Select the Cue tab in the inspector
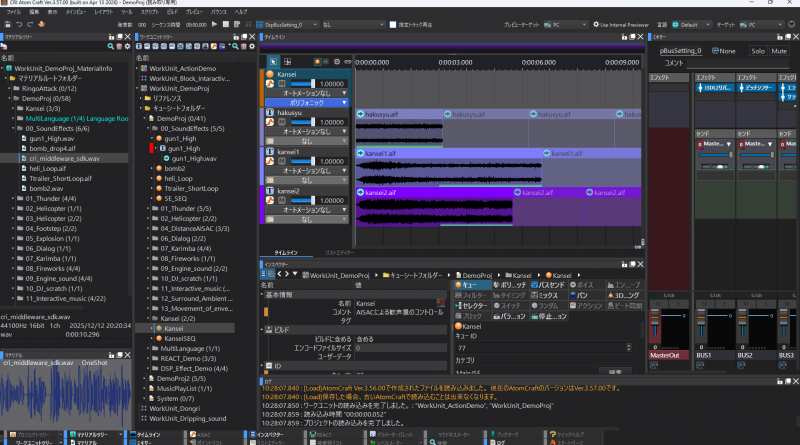This screenshot has width=800, height=445. point(472,285)
